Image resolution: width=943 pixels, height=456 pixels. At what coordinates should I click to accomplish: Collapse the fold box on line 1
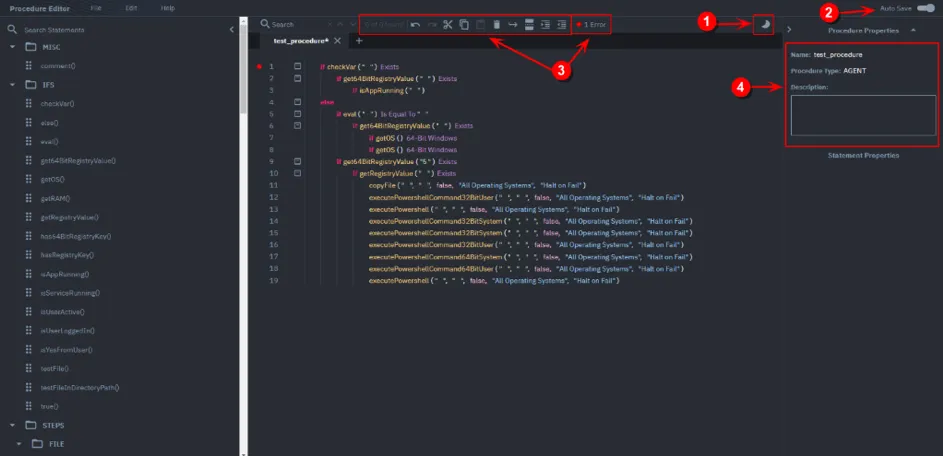click(297, 67)
